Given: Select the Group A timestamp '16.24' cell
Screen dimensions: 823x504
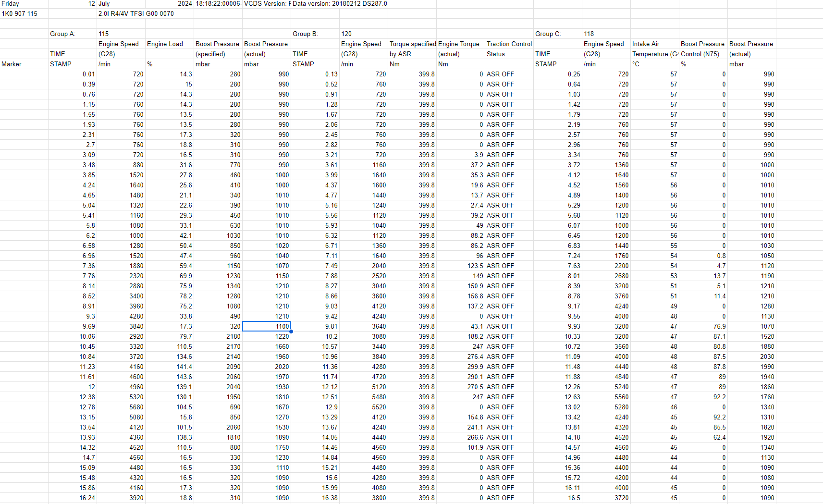Looking at the screenshot, I should tap(73, 498).
